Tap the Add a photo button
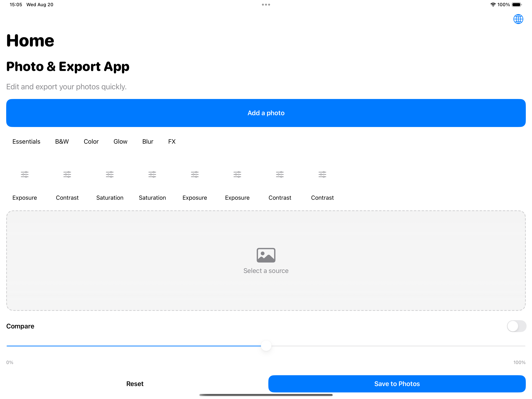 tap(266, 113)
